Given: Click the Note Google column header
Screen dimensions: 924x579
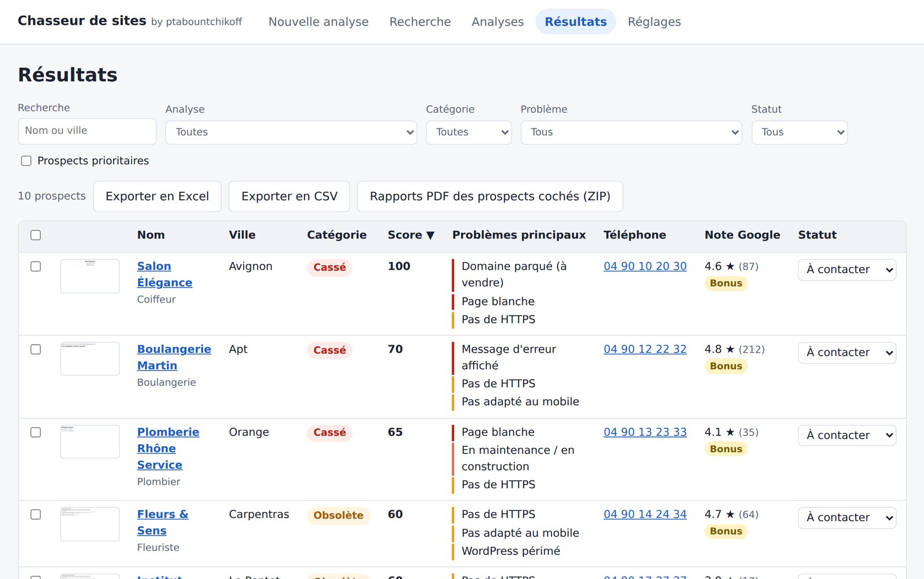Looking at the screenshot, I should [x=742, y=235].
